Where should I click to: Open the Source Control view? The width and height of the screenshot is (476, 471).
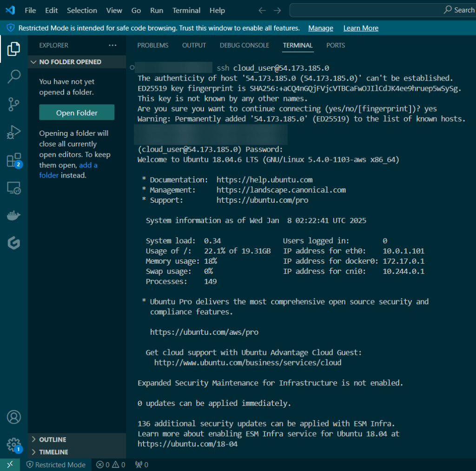pyautogui.click(x=13, y=105)
